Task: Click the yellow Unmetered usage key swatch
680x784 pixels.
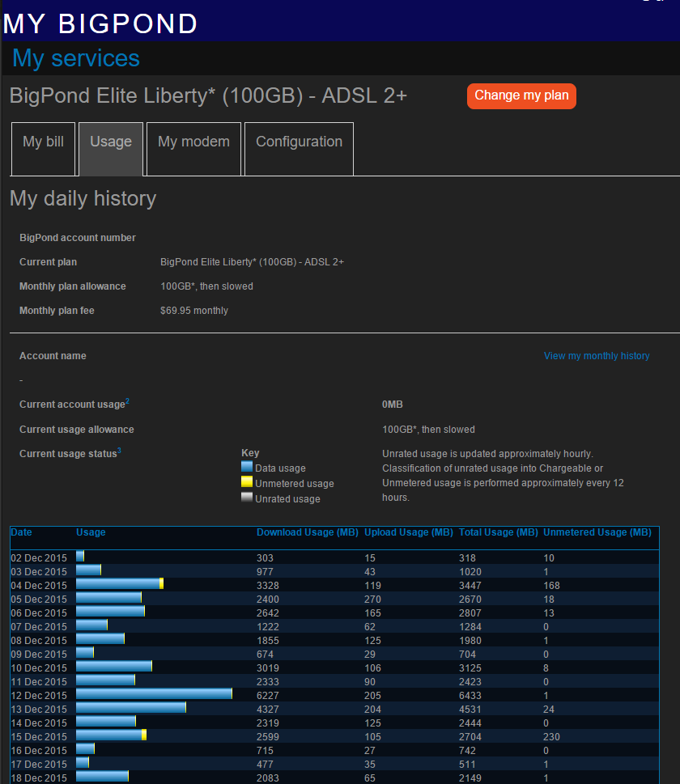Action: tap(246, 481)
